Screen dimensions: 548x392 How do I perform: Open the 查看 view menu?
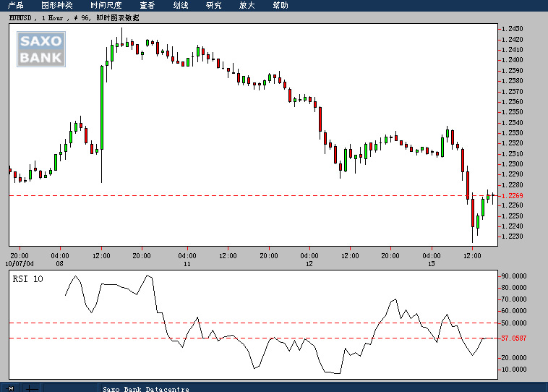coord(147,5)
